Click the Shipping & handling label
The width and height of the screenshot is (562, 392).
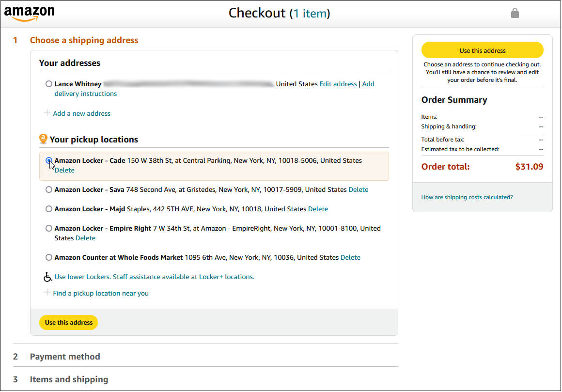coord(449,126)
